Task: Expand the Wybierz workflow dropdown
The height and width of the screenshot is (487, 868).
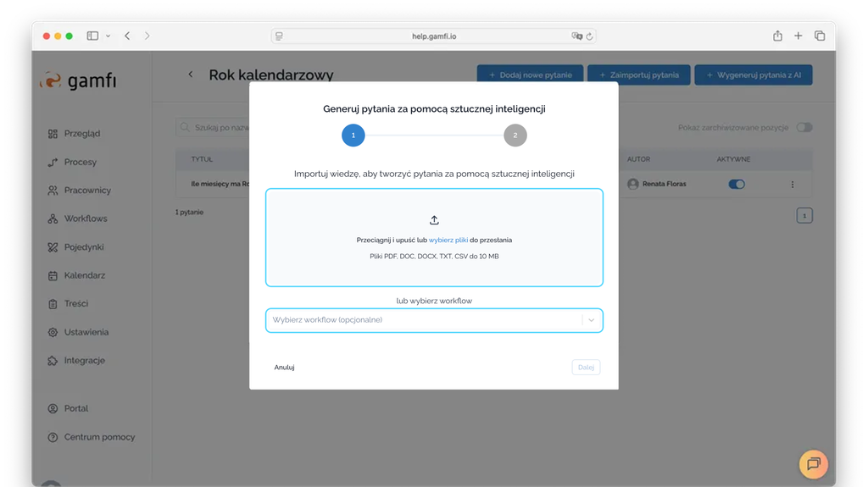Action: pyautogui.click(x=592, y=320)
